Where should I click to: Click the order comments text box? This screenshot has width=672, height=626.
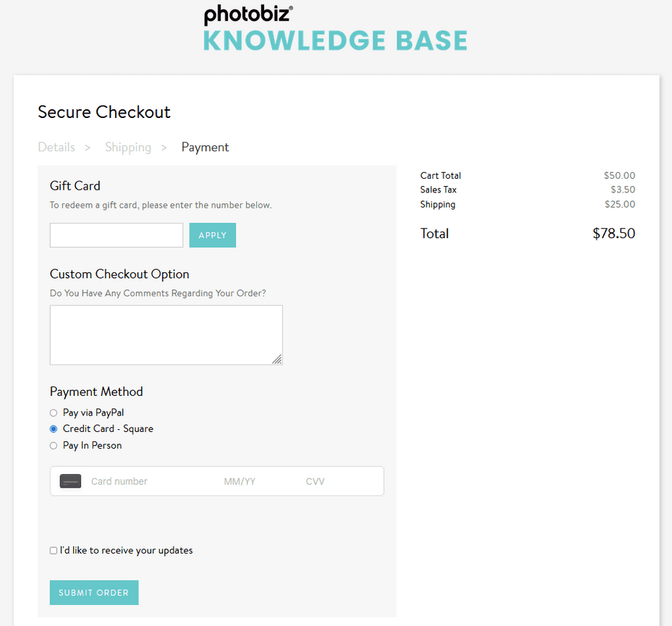tap(166, 334)
